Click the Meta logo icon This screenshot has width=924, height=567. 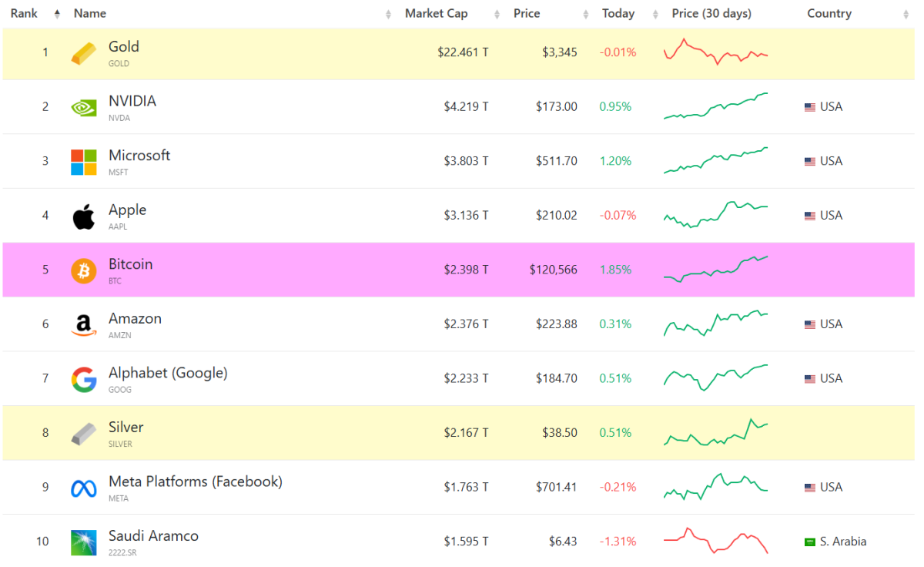pos(84,488)
